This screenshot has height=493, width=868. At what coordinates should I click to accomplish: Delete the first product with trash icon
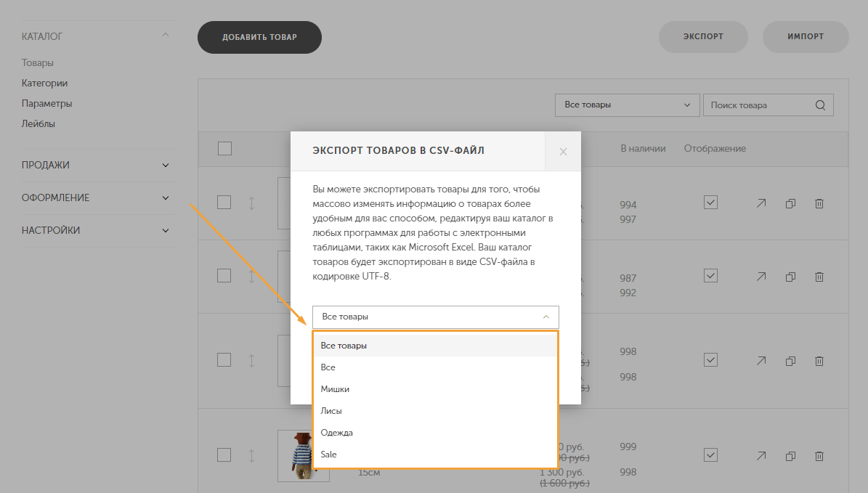pos(819,203)
